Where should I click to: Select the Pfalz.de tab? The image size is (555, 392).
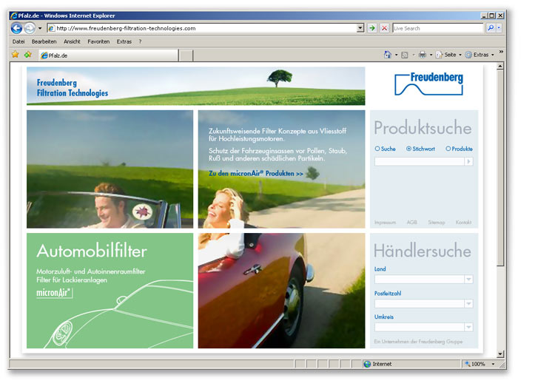point(108,55)
